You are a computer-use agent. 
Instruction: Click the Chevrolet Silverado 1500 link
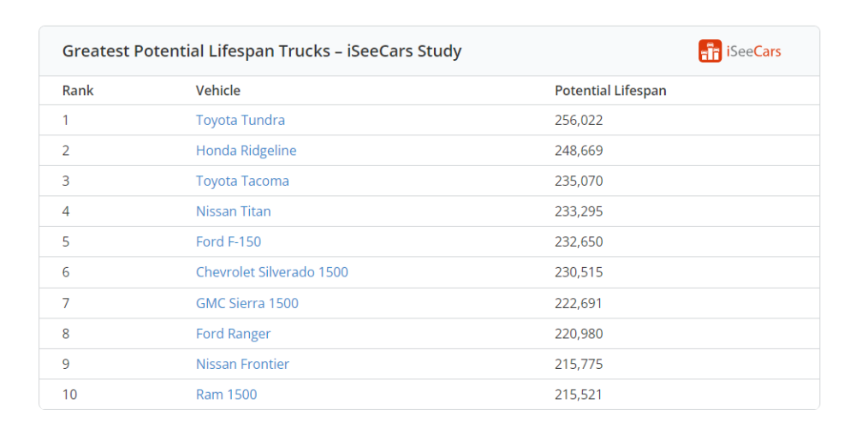272,272
